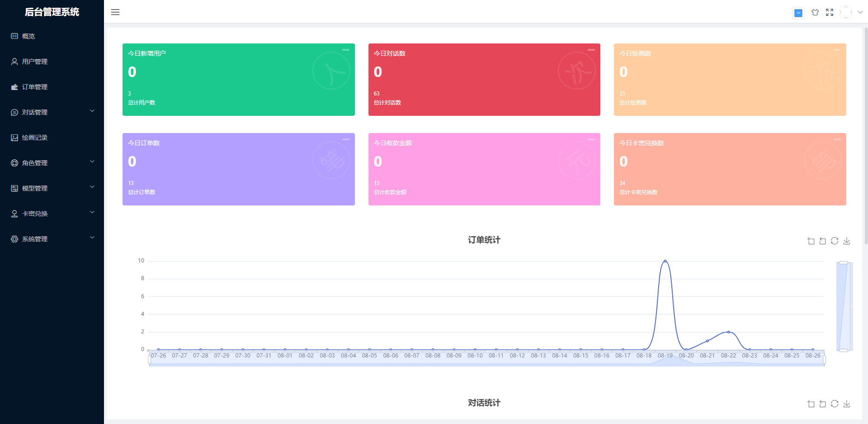Click the 08-19 peak data point
868x424 pixels.
[x=665, y=261]
